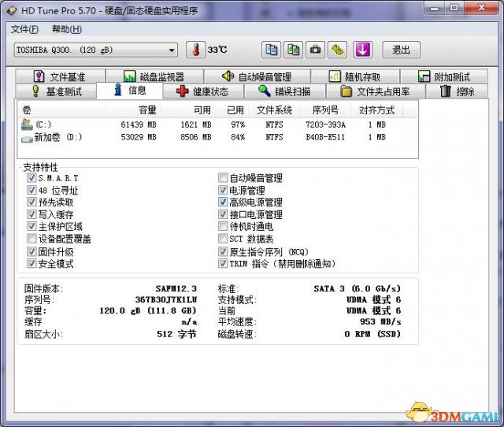
Task: Click the copy screenshot icon in toolbar
Action: pos(293,50)
